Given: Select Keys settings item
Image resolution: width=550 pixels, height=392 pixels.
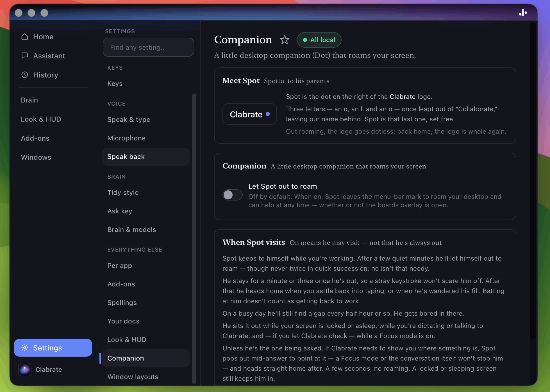Looking at the screenshot, I should click(x=146, y=84).
